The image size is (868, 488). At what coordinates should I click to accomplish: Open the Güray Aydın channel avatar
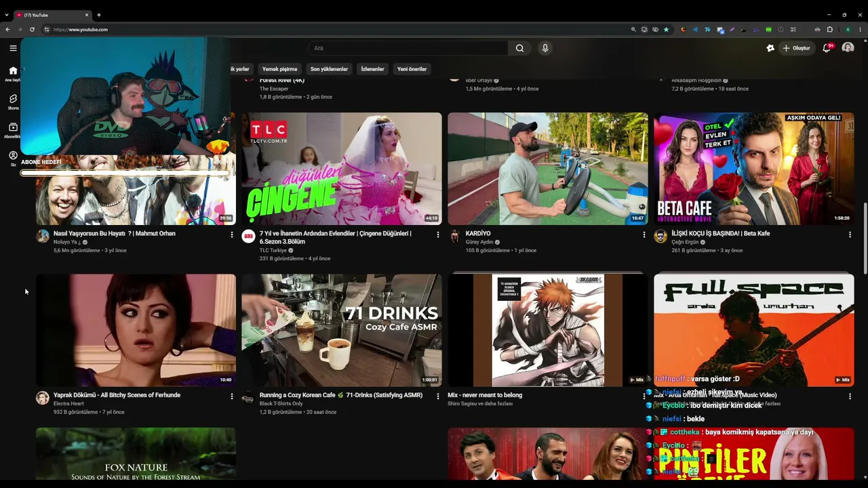454,236
